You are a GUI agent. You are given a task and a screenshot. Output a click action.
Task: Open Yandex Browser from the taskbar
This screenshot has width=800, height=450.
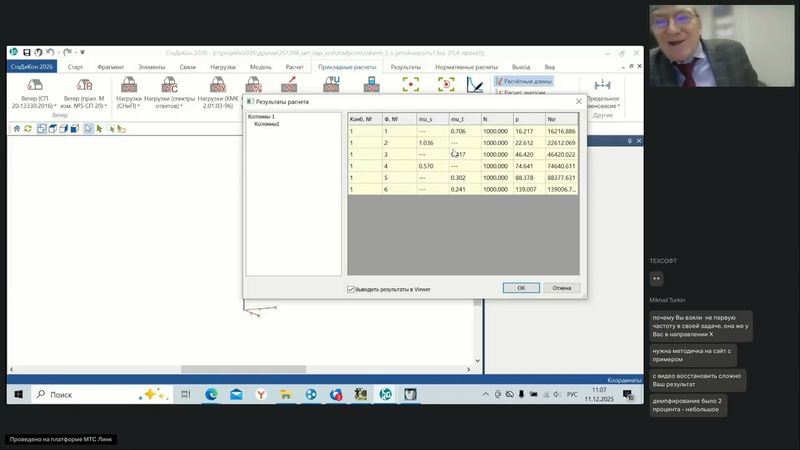pos(262,395)
